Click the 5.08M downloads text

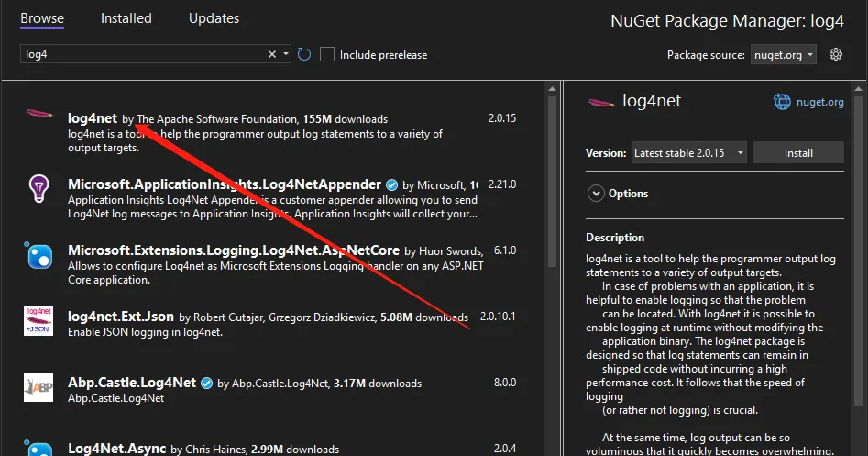coord(424,317)
